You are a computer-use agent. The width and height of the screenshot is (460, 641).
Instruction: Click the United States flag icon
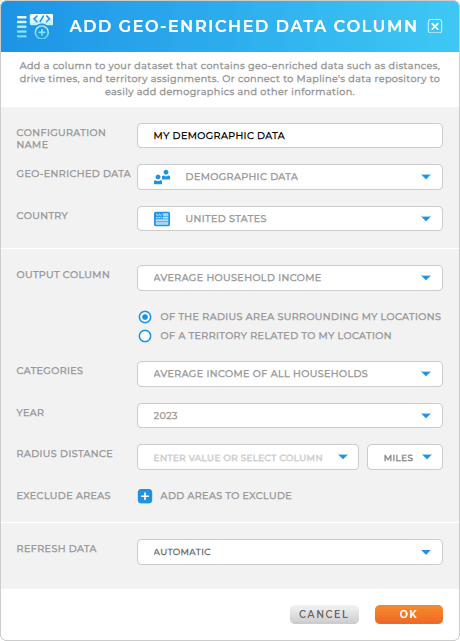point(162,219)
